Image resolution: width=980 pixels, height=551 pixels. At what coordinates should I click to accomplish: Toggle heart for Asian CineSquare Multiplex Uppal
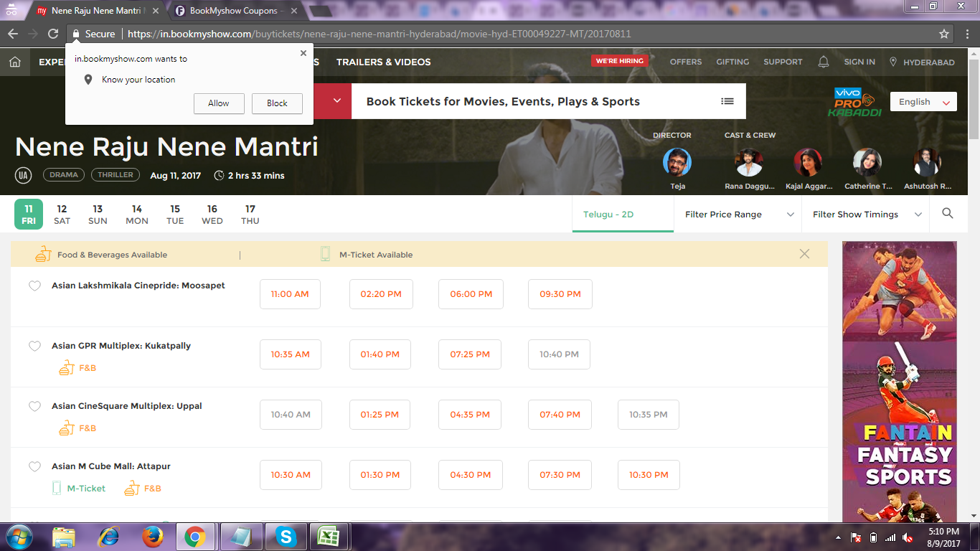pyautogui.click(x=34, y=406)
